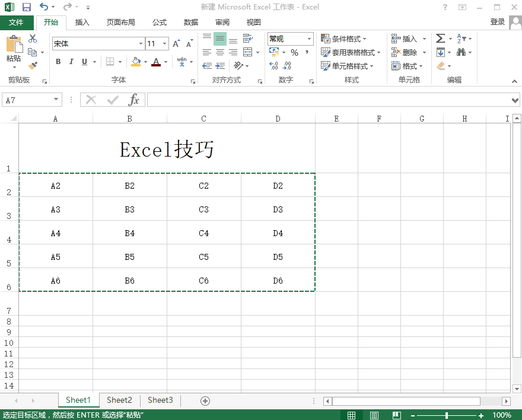Expand the number format 常规 dropdown

309,39
